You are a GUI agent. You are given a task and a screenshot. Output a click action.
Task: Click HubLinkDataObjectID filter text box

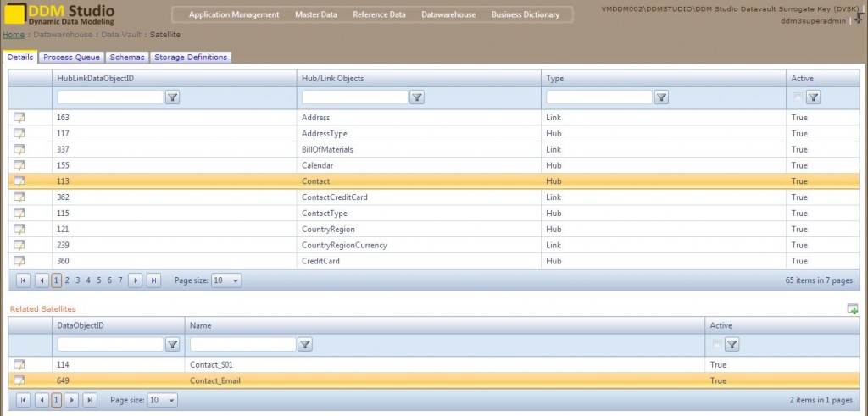click(111, 97)
